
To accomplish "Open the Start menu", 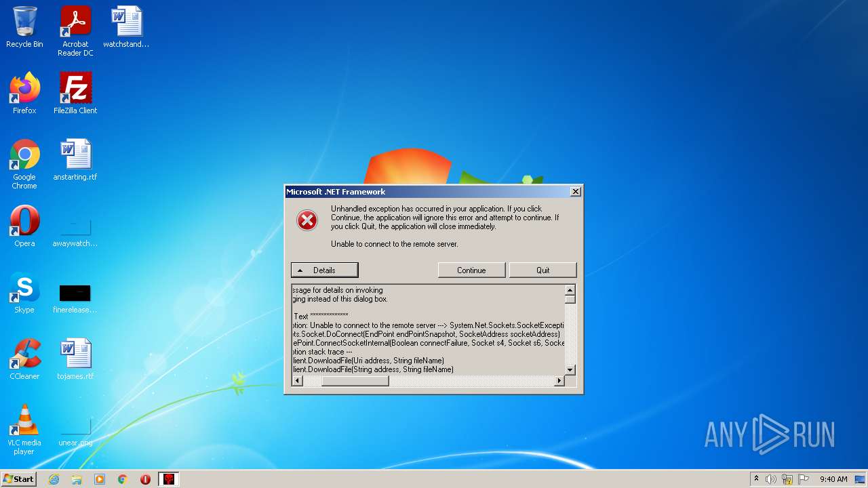I will coord(19,479).
